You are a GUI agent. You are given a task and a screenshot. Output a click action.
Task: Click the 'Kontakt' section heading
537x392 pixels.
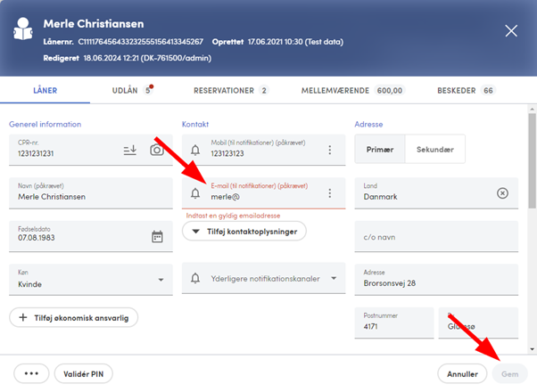[195, 124]
